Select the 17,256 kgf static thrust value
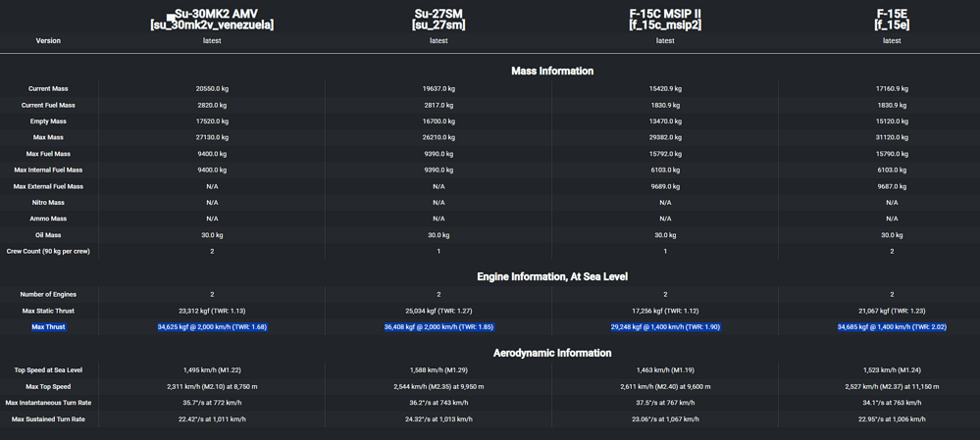This screenshot has width=980, height=440. [x=665, y=311]
